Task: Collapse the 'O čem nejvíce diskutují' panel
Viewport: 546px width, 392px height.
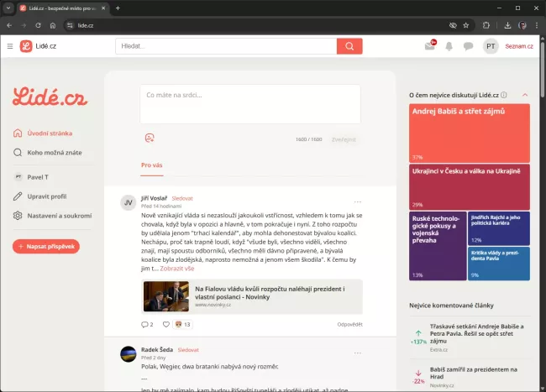Action: click(x=525, y=95)
